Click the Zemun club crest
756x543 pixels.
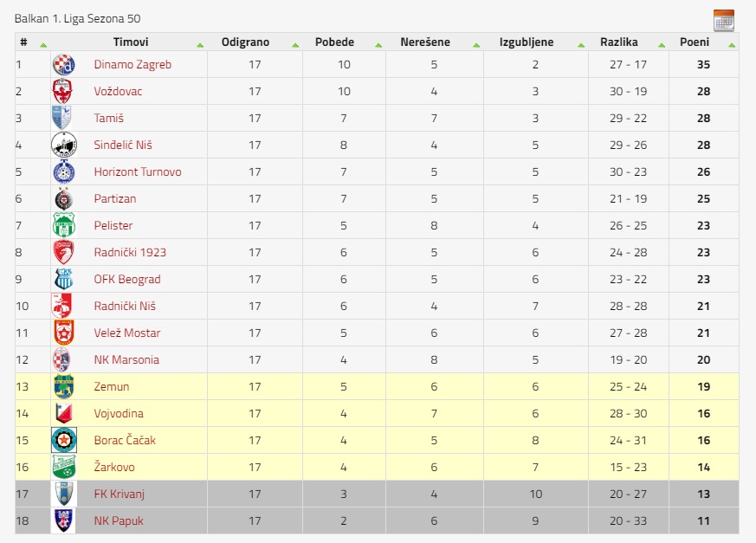tap(63, 386)
